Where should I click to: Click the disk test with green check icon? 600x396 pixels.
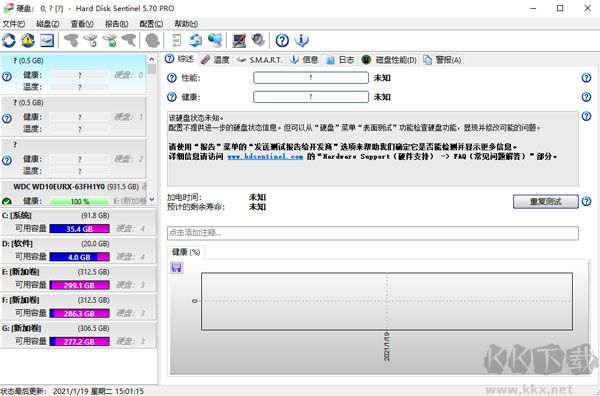110,40
